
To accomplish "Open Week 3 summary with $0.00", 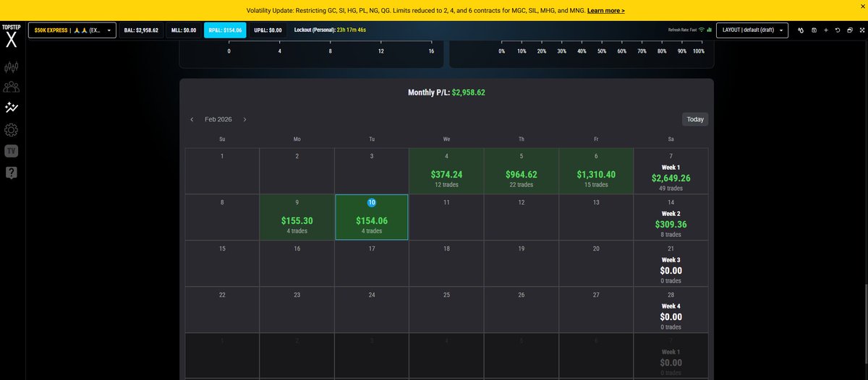I will click(x=671, y=263).
